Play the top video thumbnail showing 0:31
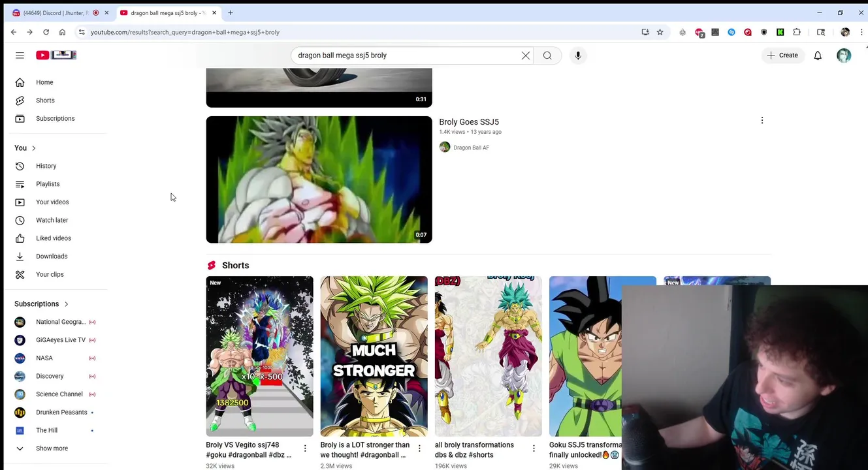Image resolution: width=868 pixels, height=470 pixels. click(319, 87)
